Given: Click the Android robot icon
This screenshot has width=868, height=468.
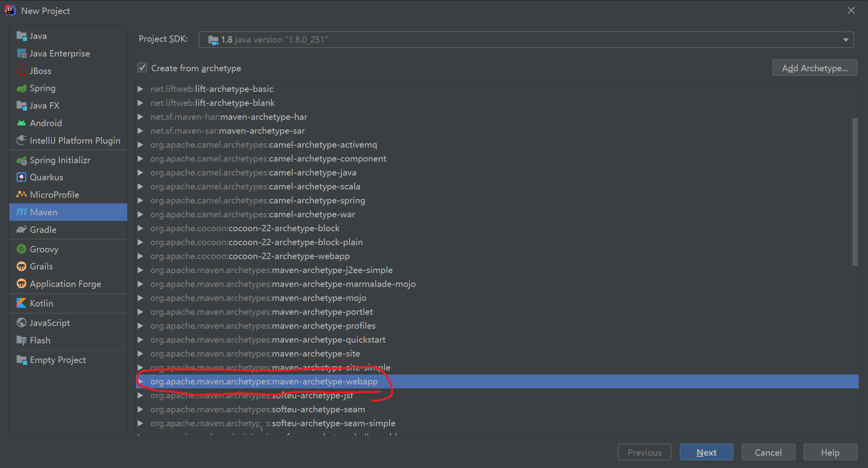Looking at the screenshot, I should (x=21, y=123).
